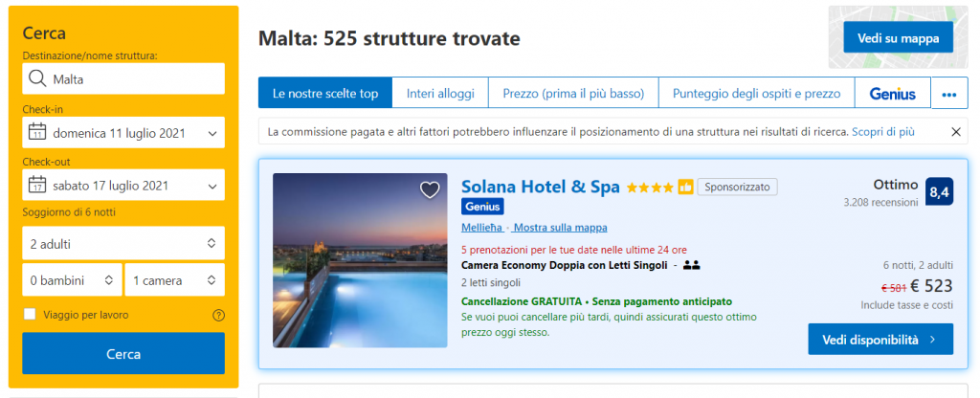Screen dimensions: 980x398
Task: Click the check-out calendar icon
Action: [x=37, y=185]
